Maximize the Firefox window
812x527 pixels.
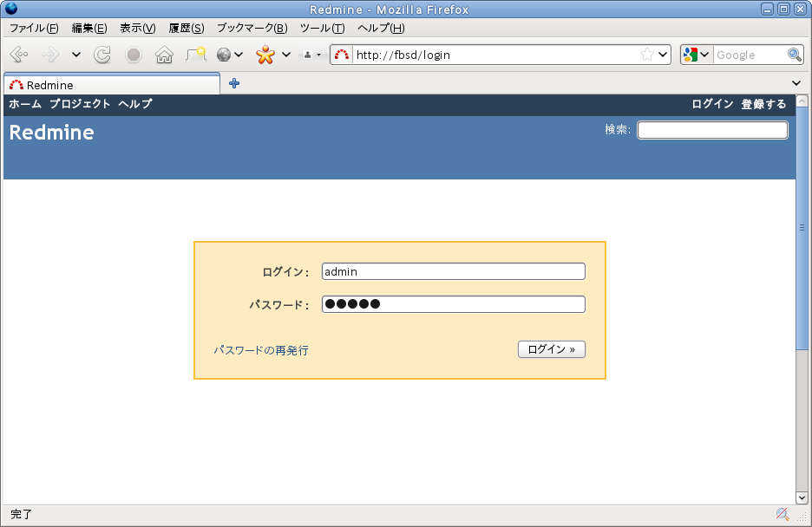pyautogui.click(x=784, y=9)
